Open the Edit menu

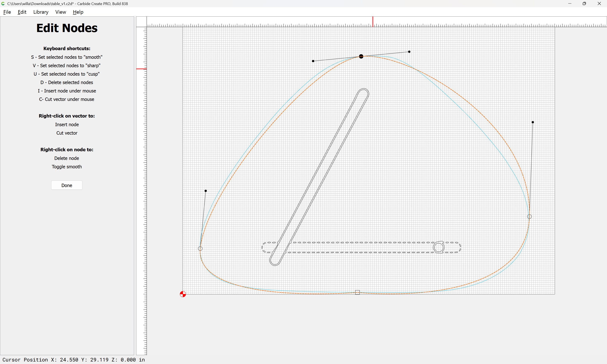coord(22,12)
